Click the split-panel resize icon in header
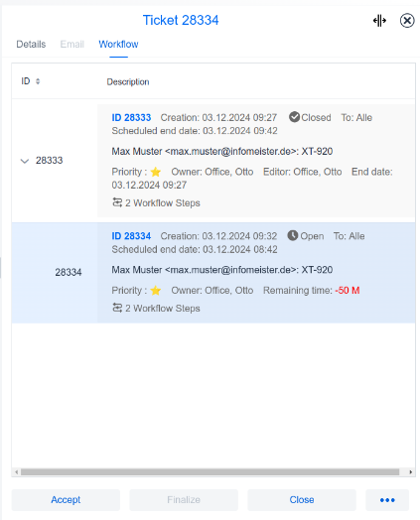The width and height of the screenshot is (420, 520). (379, 21)
